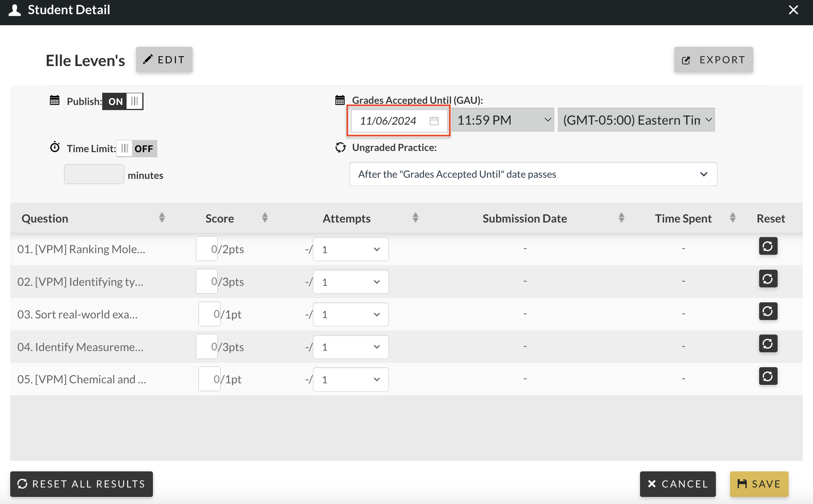Reset question 05 Chemical and results
Image resolution: width=813 pixels, height=504 pixels.
[768, 377]
